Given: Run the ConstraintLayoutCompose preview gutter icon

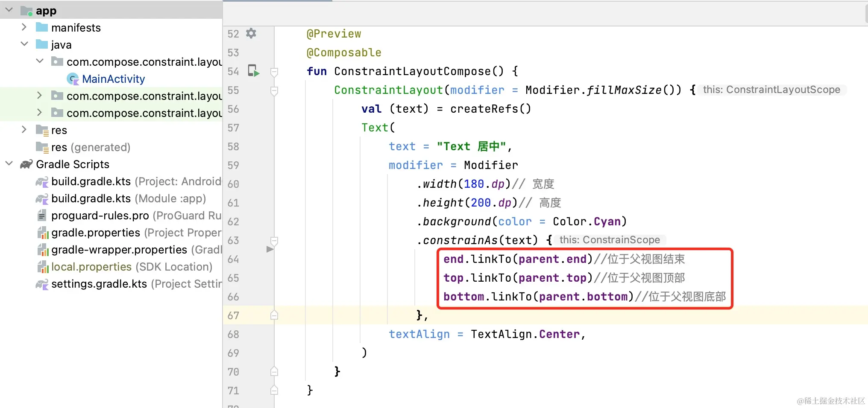Looking at the screenshot, I should click(254, 71).
